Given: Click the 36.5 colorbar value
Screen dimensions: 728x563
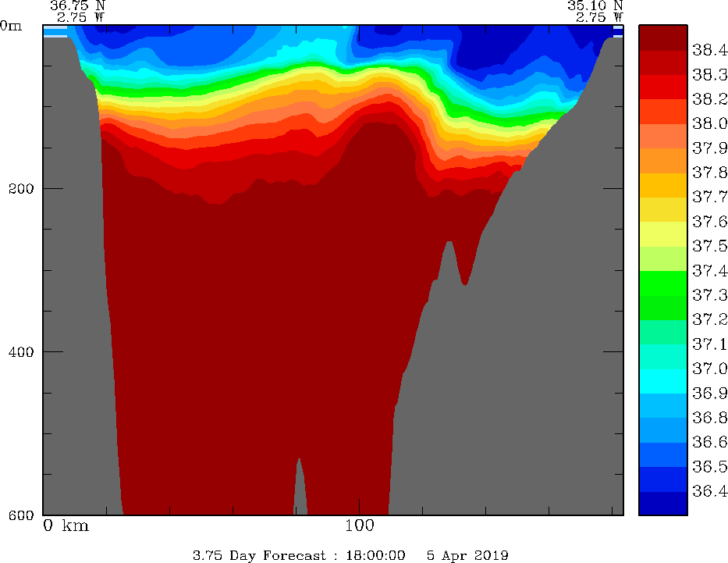Looking at the screenshot, I should (x=709, y=466).
